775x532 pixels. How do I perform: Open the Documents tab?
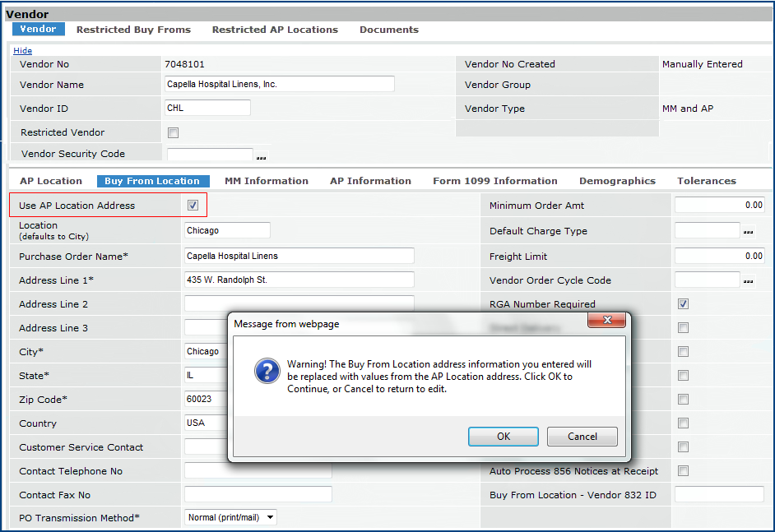tap(388, 30)
